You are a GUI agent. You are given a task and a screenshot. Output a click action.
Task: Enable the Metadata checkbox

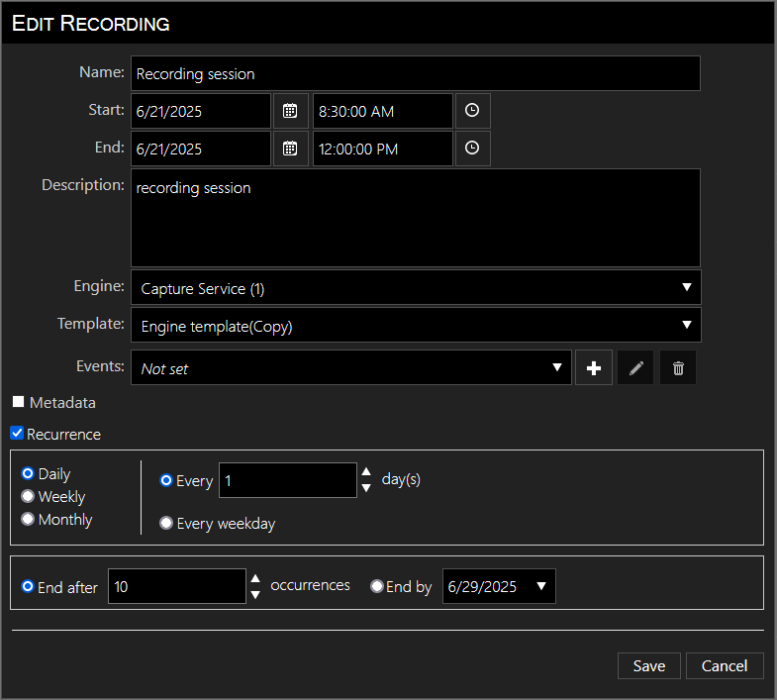click(18, 402)
